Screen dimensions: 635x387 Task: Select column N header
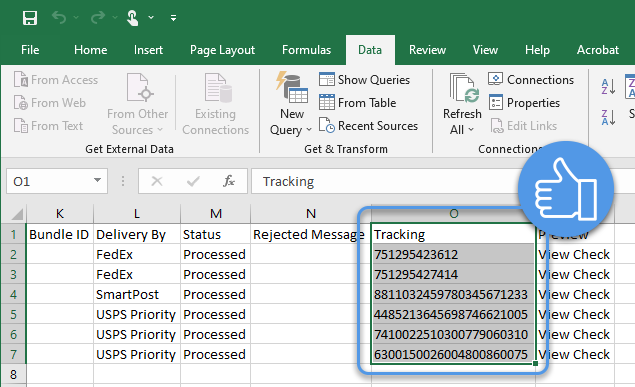pos(311,214)
